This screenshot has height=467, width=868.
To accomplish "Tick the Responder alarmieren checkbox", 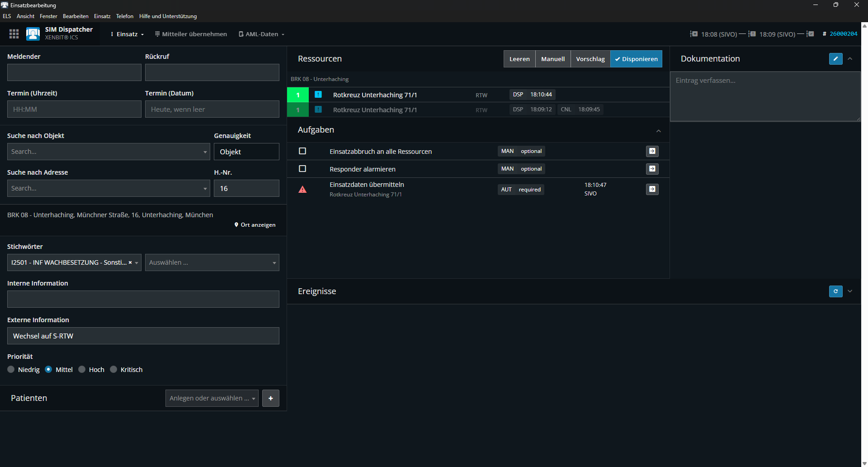I will 302,169.
